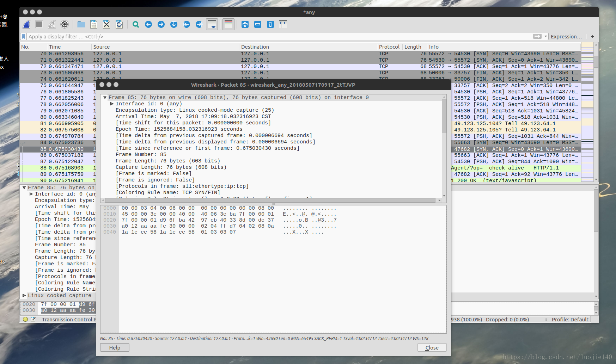The width and height of the screenshot is (616, 364).
Task: Save this capture file
Action: (94, 24)
